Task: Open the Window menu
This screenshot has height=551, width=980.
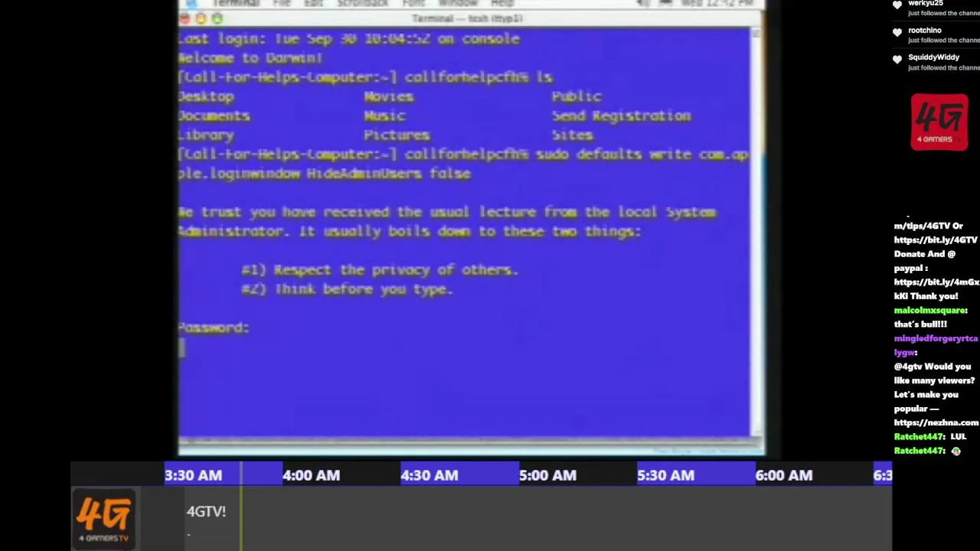Action: tap(458, 3)
